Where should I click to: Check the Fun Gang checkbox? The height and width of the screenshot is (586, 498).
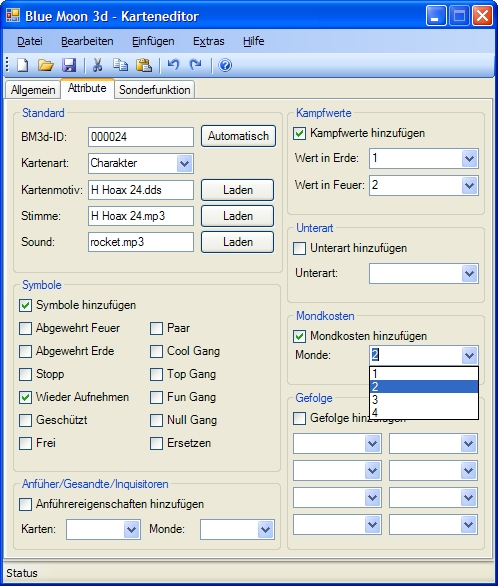[x=157, y=397]
